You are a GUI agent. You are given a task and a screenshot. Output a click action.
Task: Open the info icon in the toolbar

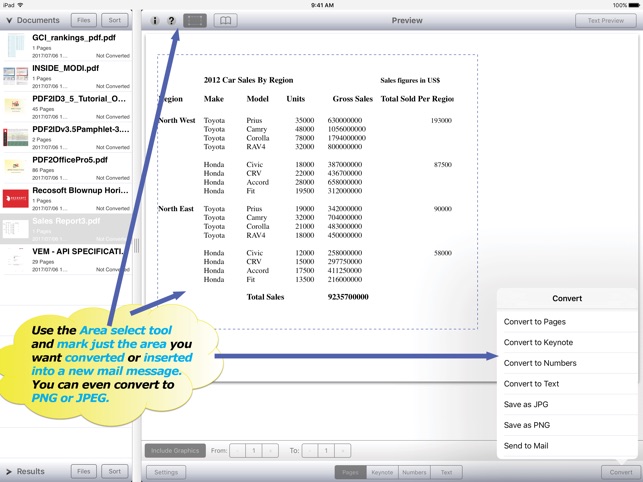coord(155,21)
